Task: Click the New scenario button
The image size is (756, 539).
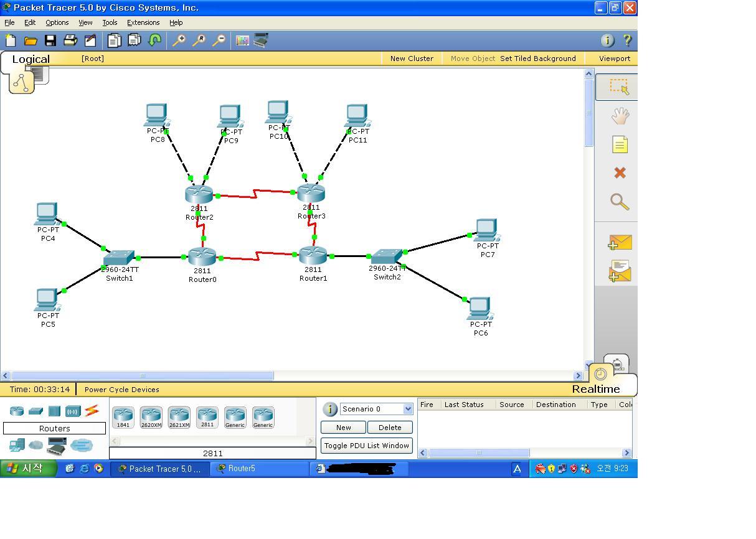Action: click(x=343, y=428)
